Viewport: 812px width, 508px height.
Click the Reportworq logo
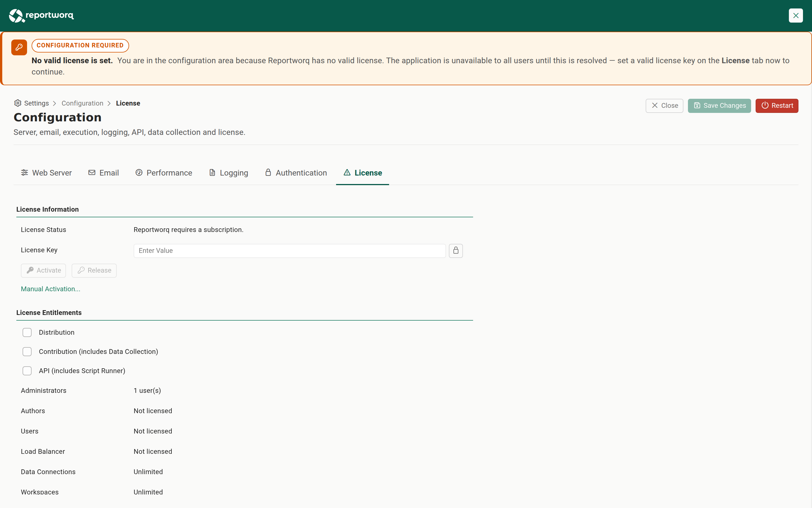tap(41, 16)
